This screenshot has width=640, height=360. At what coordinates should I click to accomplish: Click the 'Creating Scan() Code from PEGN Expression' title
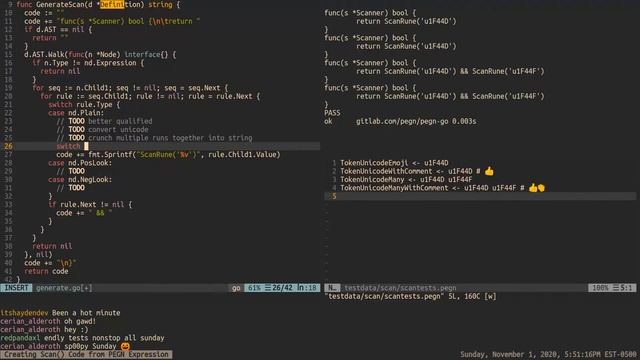tap(86, 354)
